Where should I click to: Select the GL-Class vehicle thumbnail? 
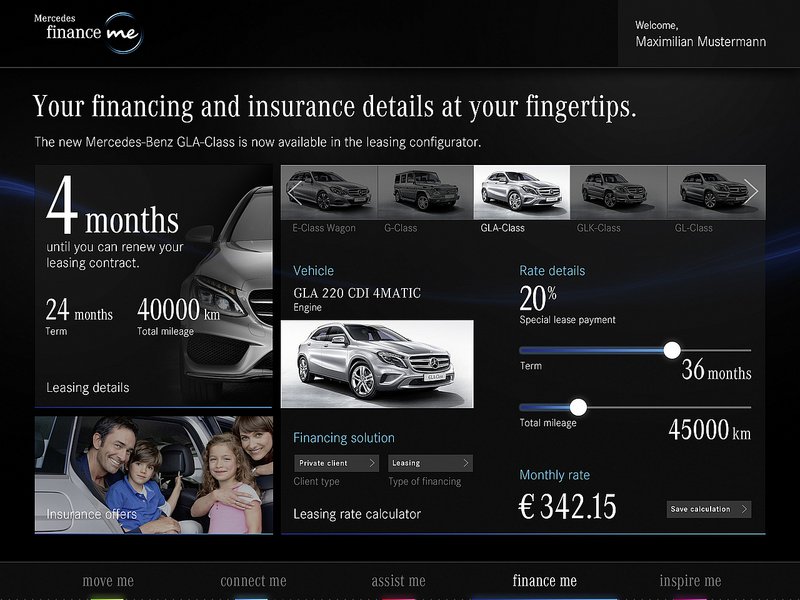[712, 191]
